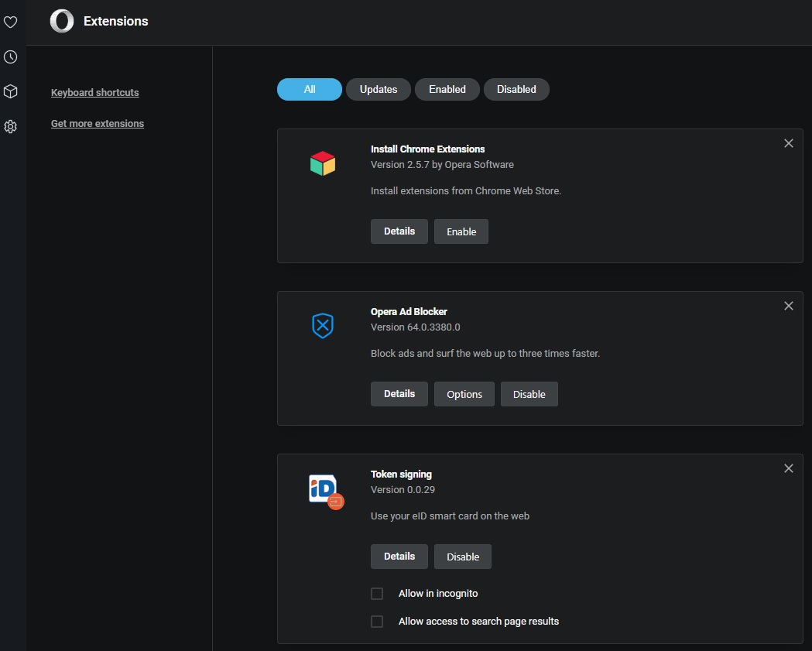Click 'Version 64.0.3380.0' text
This screenshot has height=651, width=812.
[416, 327]
